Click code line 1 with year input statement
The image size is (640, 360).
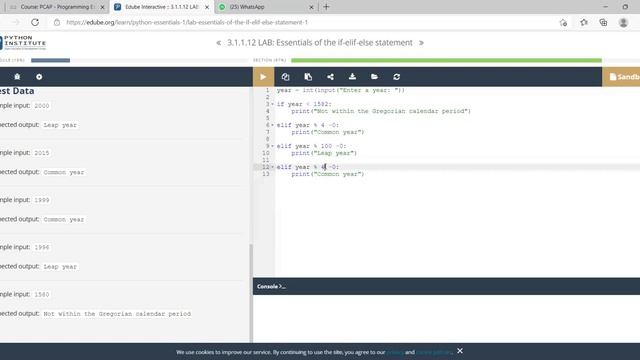[x=341, y=90]
